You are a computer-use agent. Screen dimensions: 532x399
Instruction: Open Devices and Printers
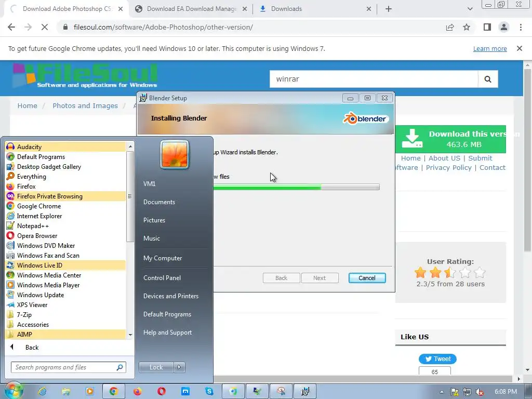point(170,296)
